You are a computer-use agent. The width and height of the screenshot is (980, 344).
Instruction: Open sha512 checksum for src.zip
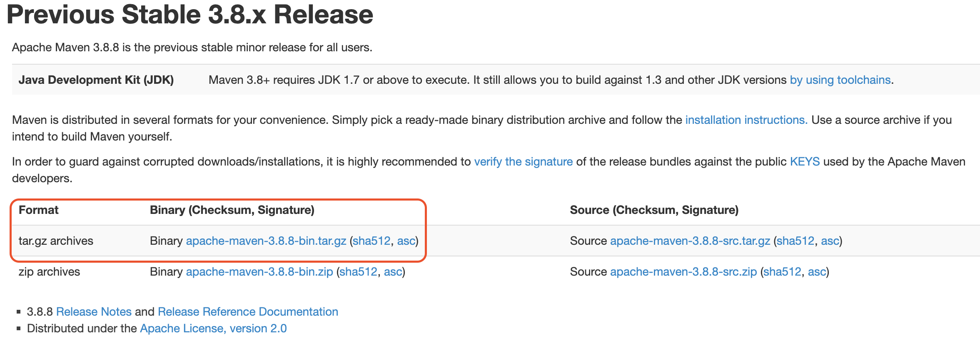783,271
